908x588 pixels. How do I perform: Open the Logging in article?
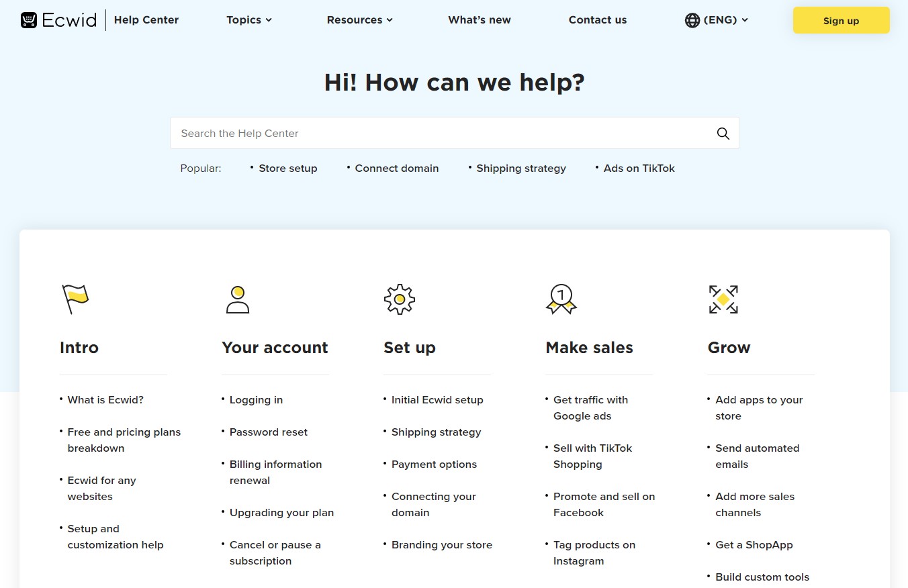pyautogui.click(x=256, y=400)
